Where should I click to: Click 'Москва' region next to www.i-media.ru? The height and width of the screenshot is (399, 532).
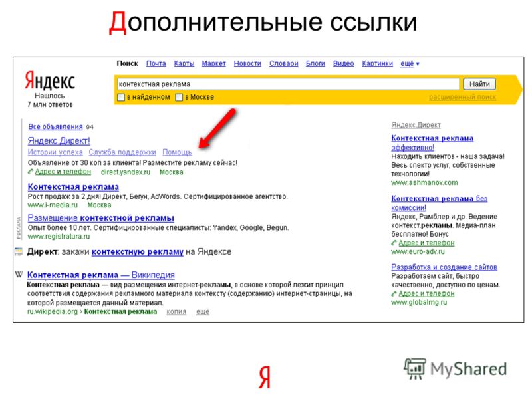coord(99,205)
